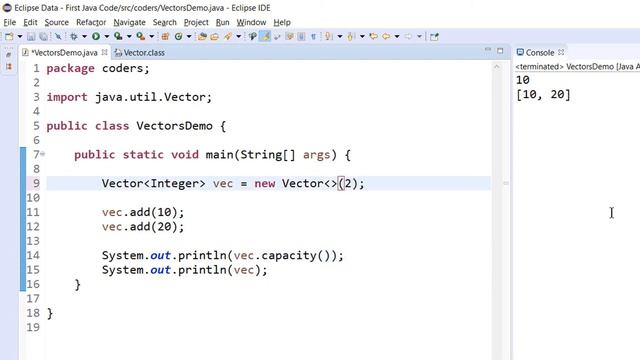Expand the Run dropdown arrow
The width and height of the screenshot is (640, 360).
tap(107, 37)
